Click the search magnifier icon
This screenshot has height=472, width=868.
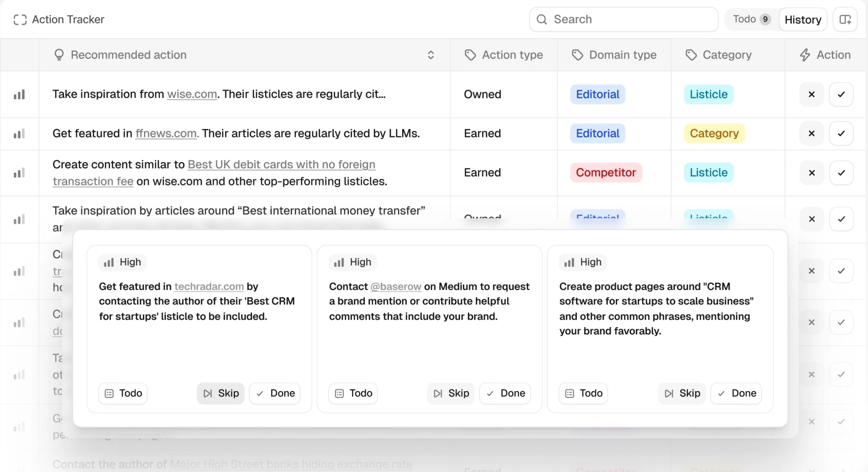(542, 19)
